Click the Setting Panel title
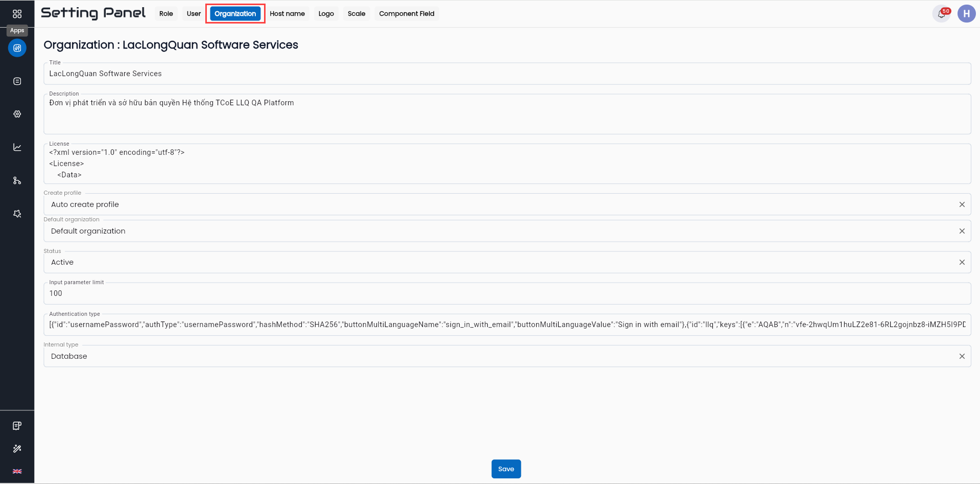The width and height of the screenshot is (980, 484). click(93, 13)
